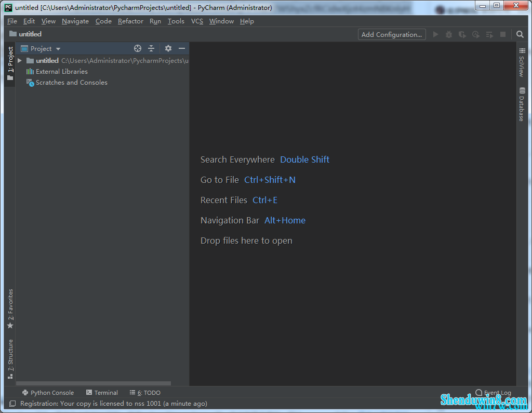
Task: Open Project panel settings gear
Action: [168, 48]
